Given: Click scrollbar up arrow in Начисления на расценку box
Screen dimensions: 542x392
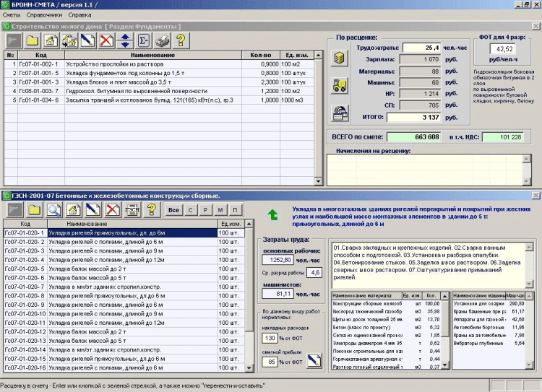Looking at the screenshot, I should [526, 159].
